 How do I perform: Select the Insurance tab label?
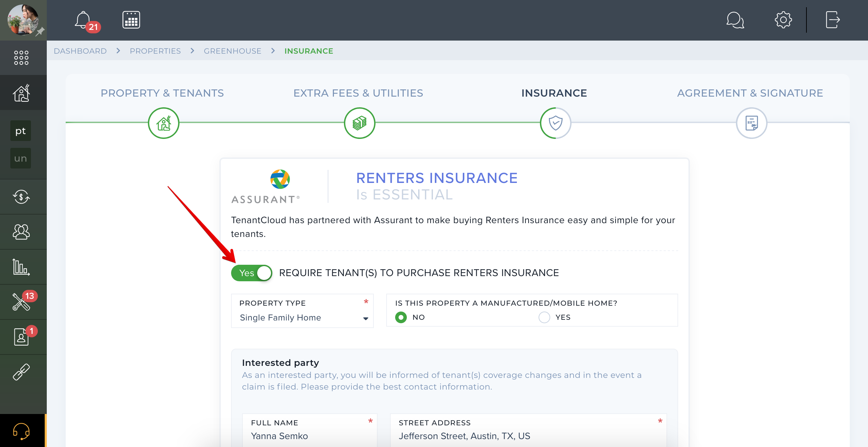[554, 93]
